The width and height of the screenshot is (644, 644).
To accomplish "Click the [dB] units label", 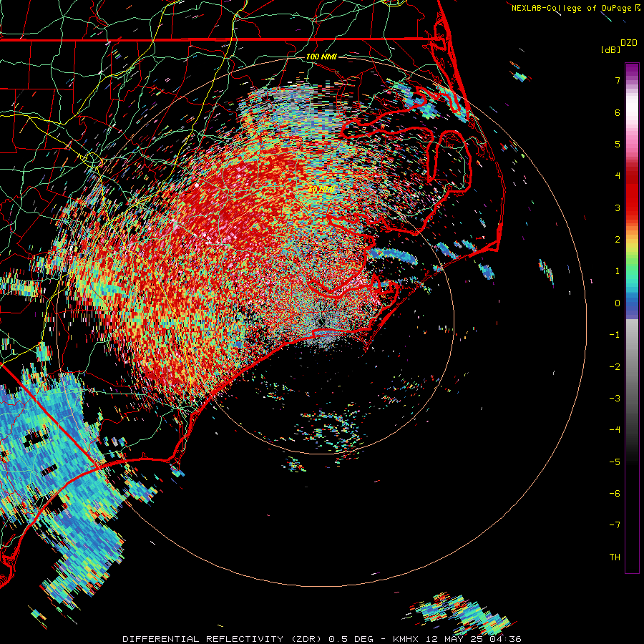I will pyautogui.click(x=610, y=49).
